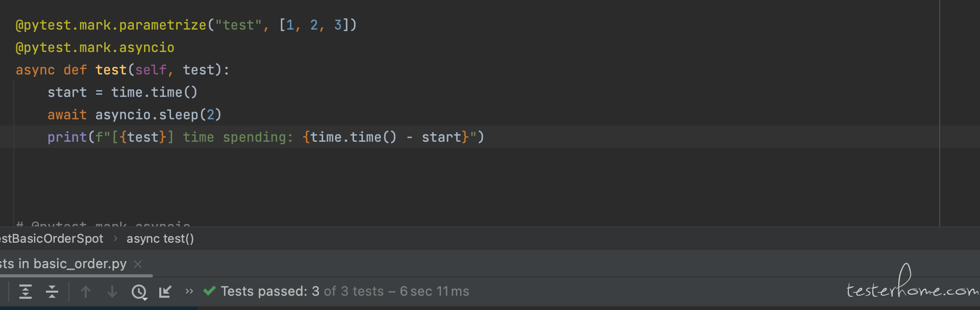Click the breadcrumb chevron separator
The width and height of the screenshot is (980, 310).
115,239
